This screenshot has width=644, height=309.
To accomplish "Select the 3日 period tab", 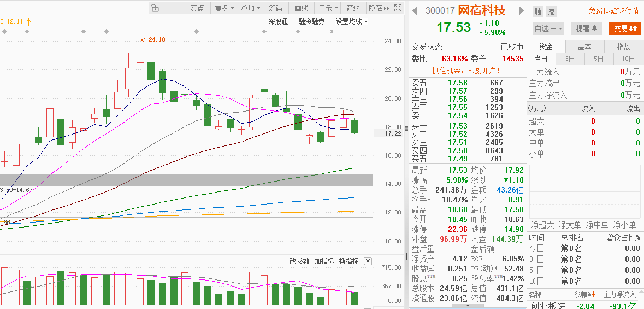I will [570, 59].
